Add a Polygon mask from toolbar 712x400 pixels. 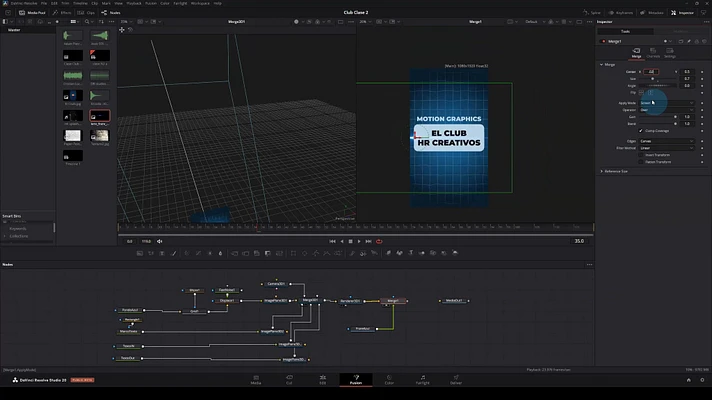tap(316, 253)
